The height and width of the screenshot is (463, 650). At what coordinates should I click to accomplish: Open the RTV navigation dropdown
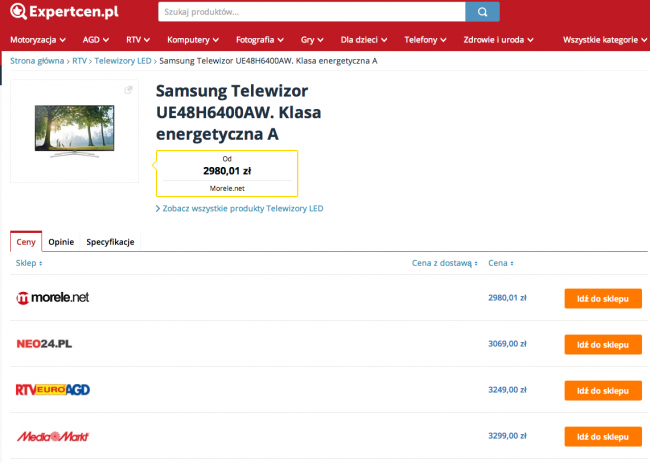click(138, 40)
